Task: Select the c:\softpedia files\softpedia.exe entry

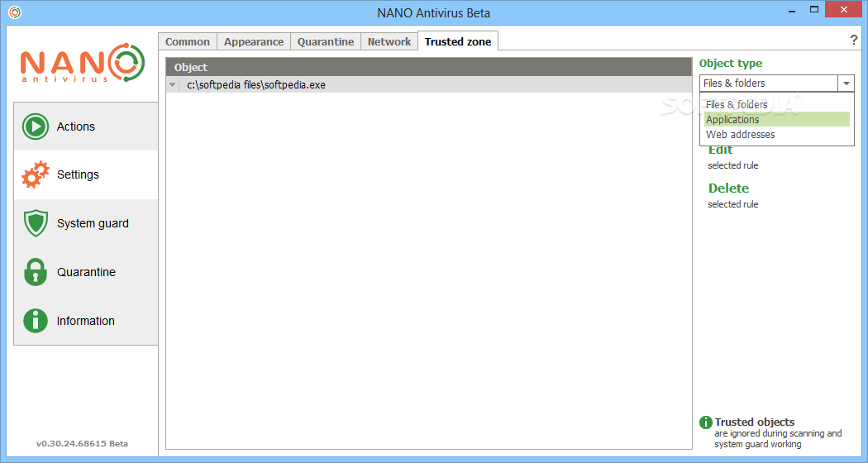Action: pyautogui.click(x=429, y=84)
